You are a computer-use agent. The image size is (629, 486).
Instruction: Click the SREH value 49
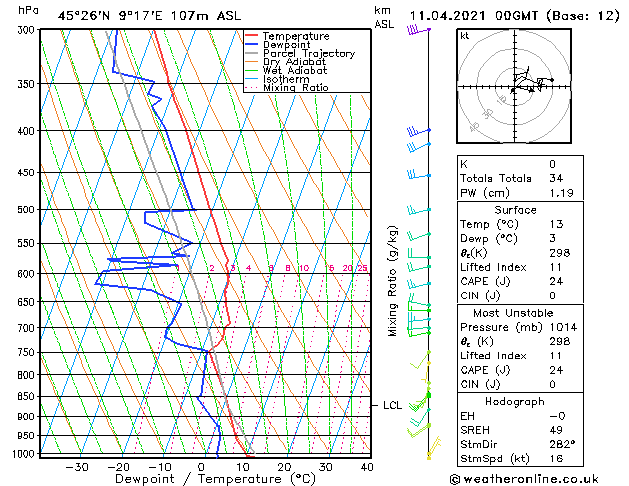(x=556, y=430)
